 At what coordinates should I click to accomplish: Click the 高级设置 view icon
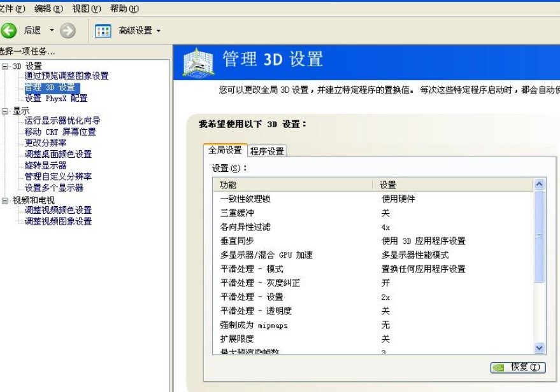click(103, 31)
